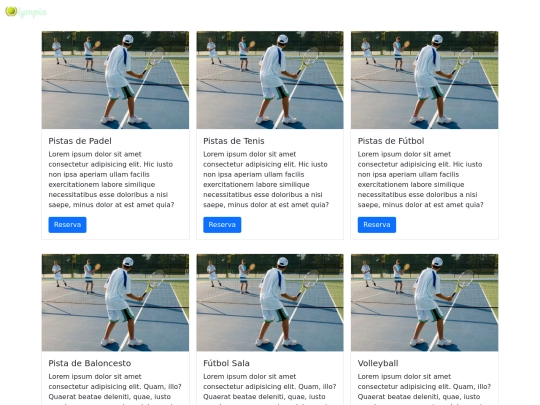540x405 pixels.
Task: Click the Pistas de Padel description text
Action: (x=112, y=179)
